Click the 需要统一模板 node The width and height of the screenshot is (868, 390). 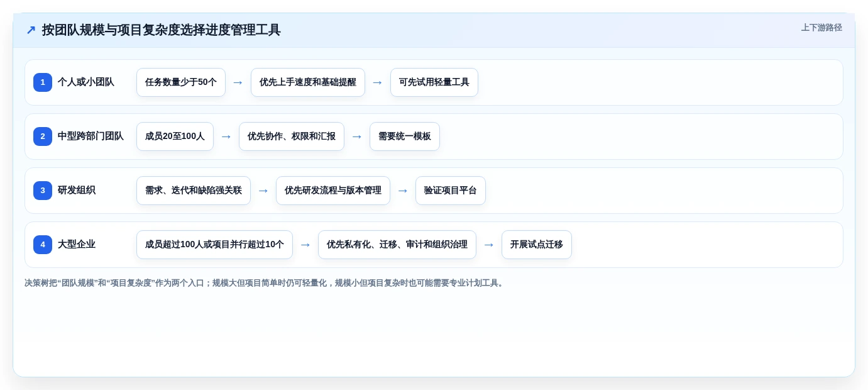tap(405, 136)
